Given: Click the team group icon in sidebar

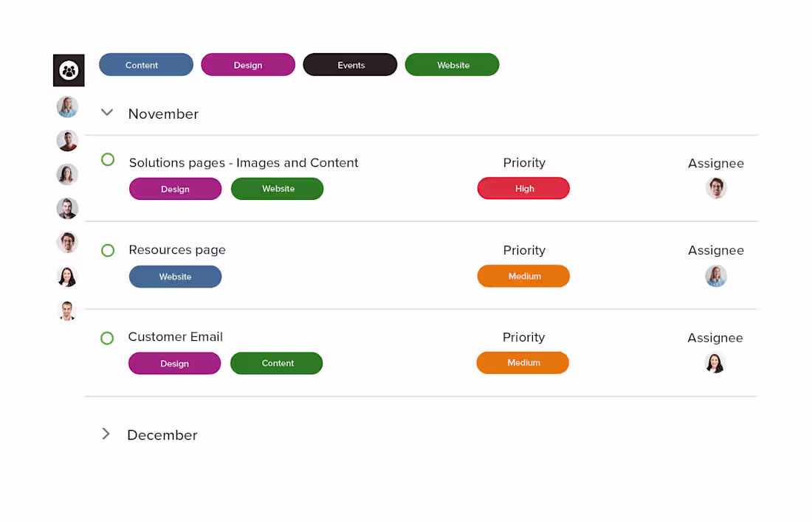Looking at the screenshot, I should pos(69,71).
